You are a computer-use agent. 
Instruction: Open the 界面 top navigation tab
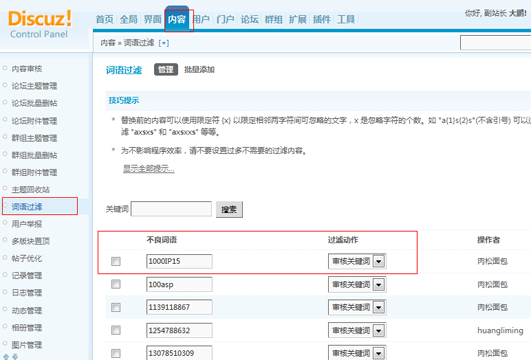tap(153, 19)
